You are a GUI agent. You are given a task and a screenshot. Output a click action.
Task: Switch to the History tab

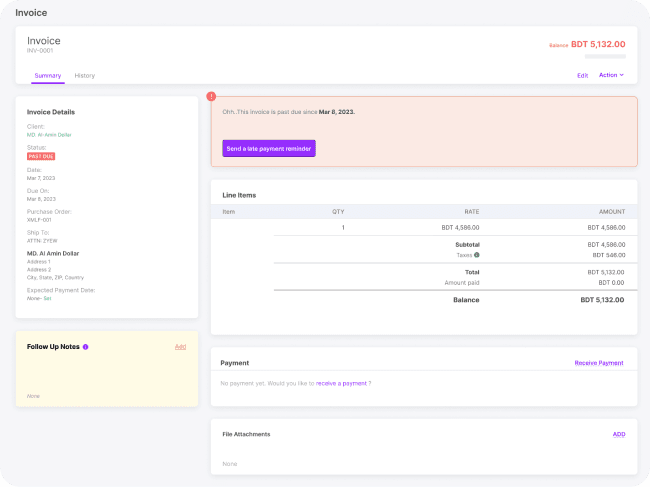click(x=85, y=76)
